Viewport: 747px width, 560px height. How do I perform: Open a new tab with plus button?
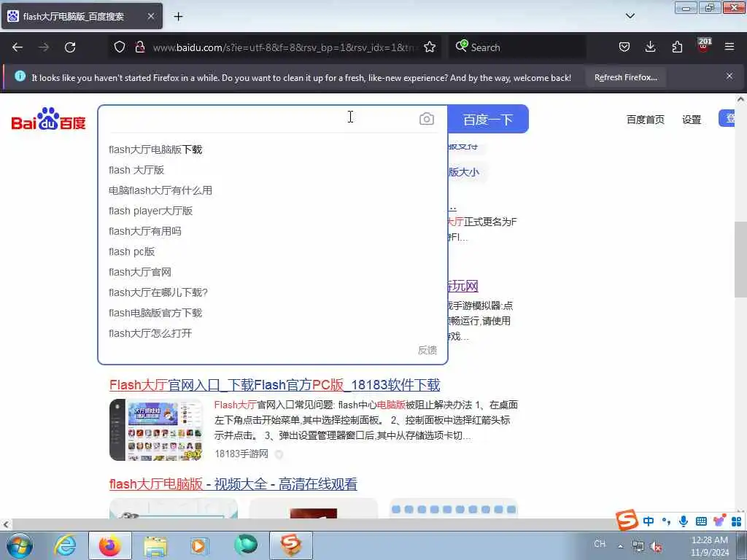[x=178, y=17]
